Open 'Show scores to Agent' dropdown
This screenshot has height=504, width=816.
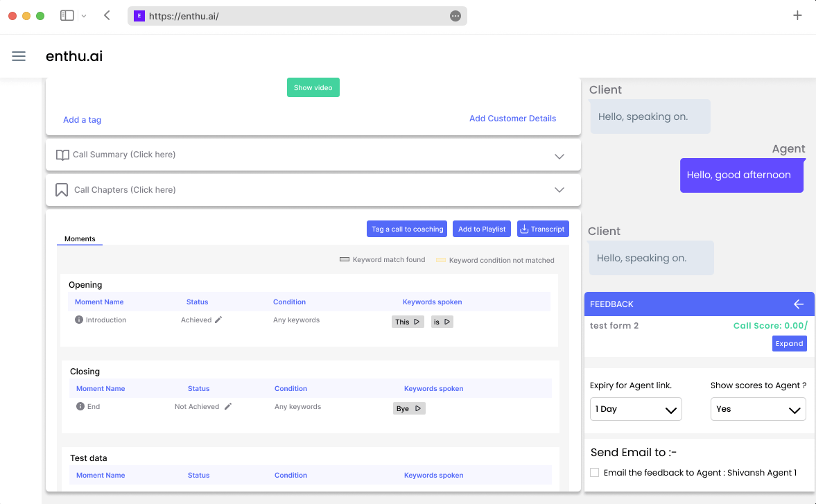[x=758, y=409]
